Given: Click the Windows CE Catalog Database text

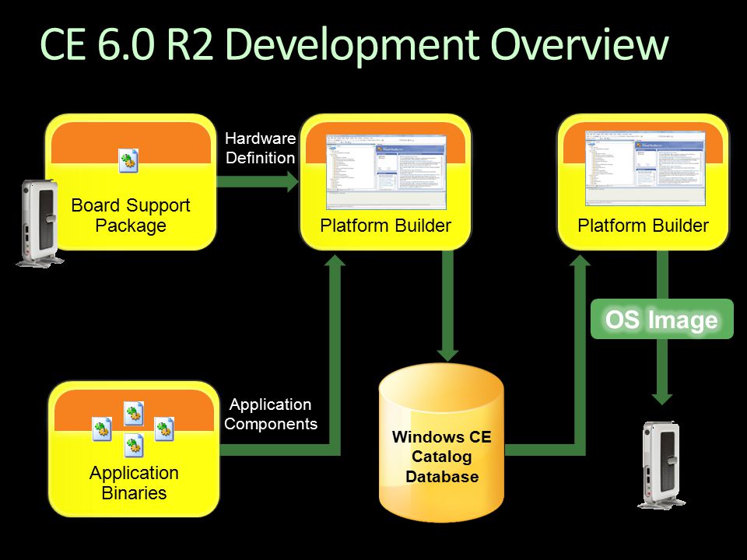Looking at the screenshot, I should pyautogui.click(x=442, y=457).
